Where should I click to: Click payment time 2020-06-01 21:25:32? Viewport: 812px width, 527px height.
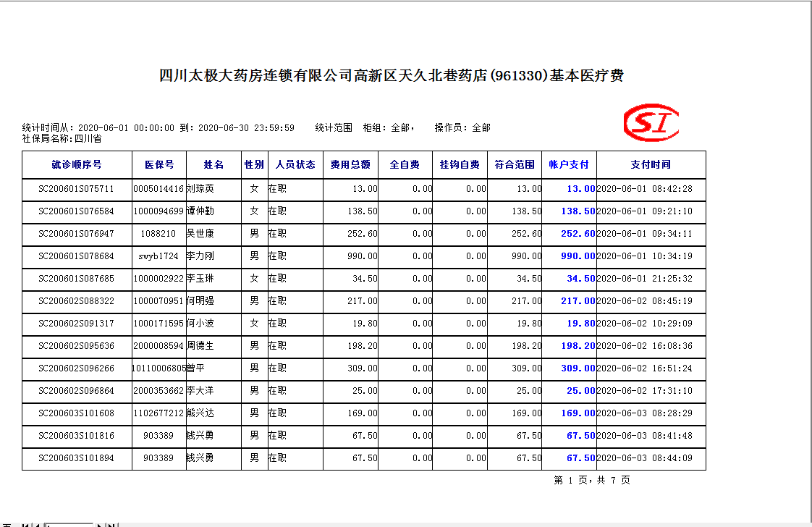pyautogui.click(x=645, y=278)
